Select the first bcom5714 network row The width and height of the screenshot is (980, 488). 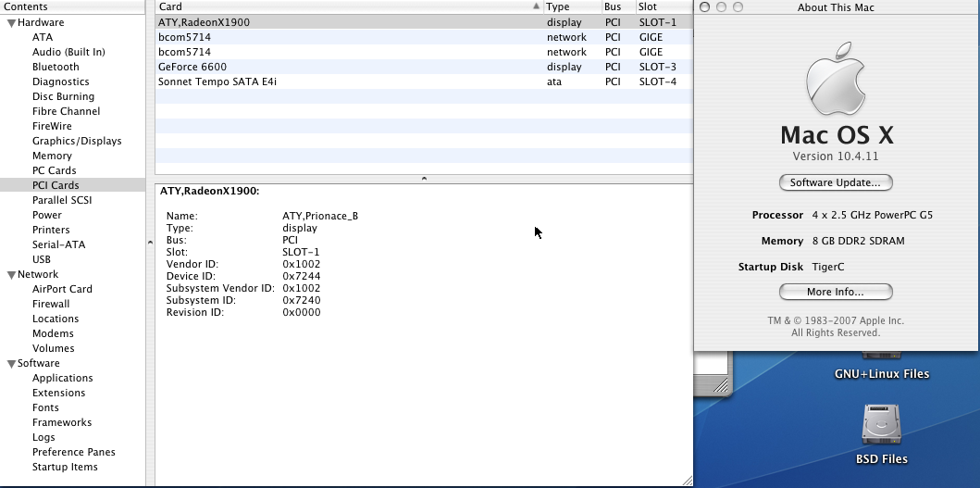pyautogui.click(x=425, y=37)
